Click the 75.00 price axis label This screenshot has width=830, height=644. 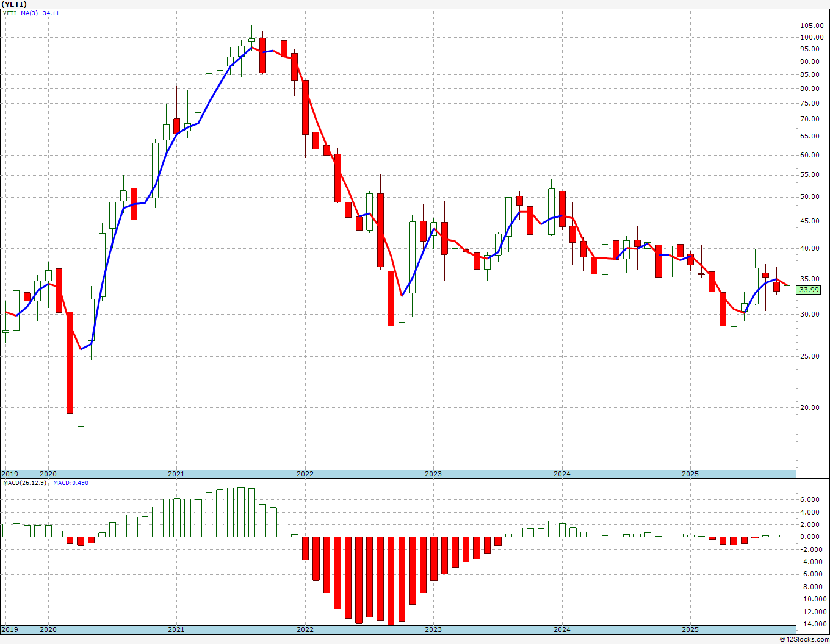[811, 104]
